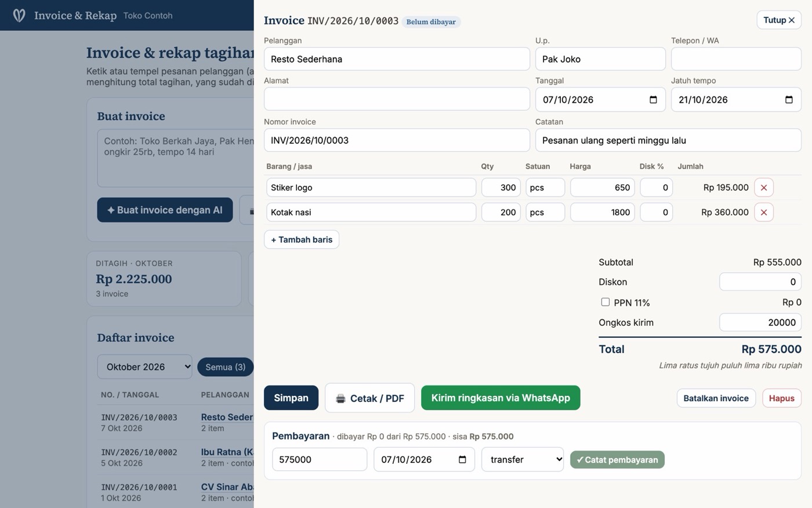Click the empty Telepon / WA field
The image size is (812, 508).
pos(736,59)
